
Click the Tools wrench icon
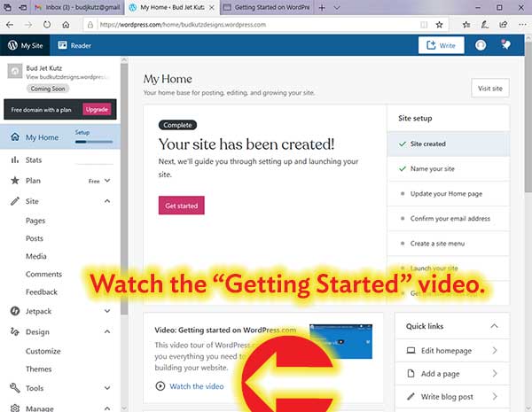(x=14, y=388)
